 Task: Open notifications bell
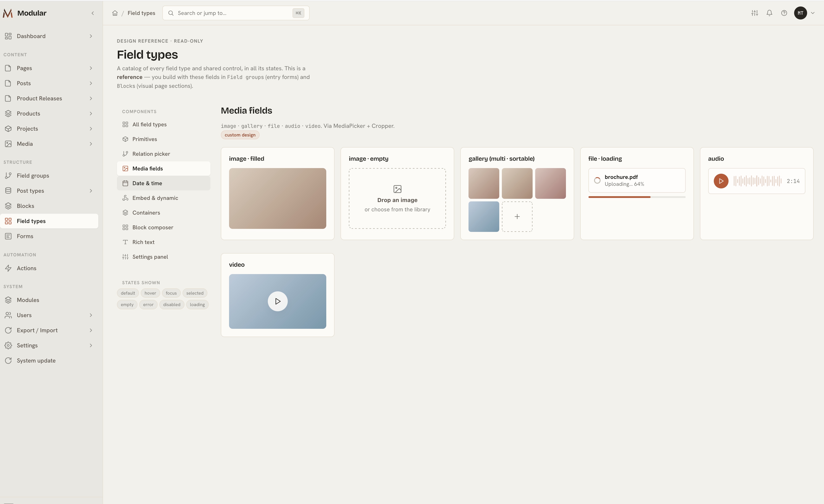(x=769, y=13)
